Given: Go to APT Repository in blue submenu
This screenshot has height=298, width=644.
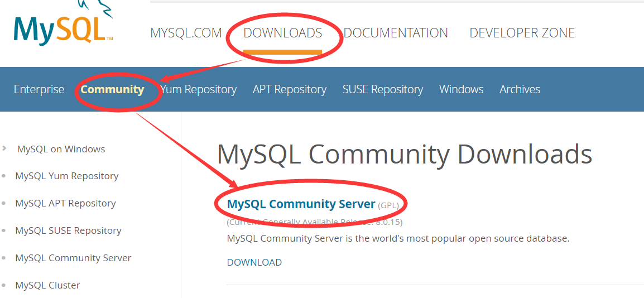Looking at the screenshot, I should [290, 89].
